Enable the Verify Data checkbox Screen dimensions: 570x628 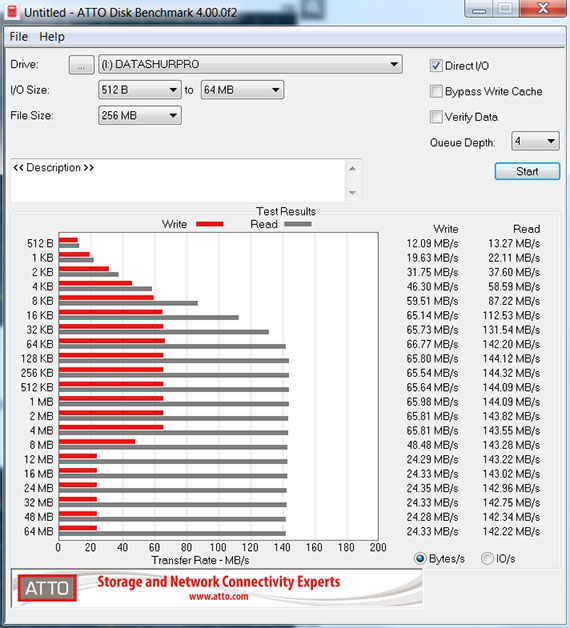coord(436,117)
